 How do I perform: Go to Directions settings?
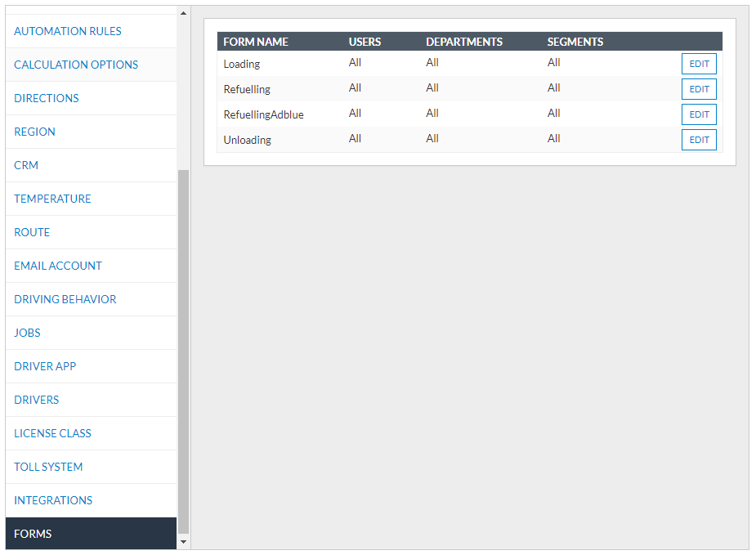pos(47,98)
